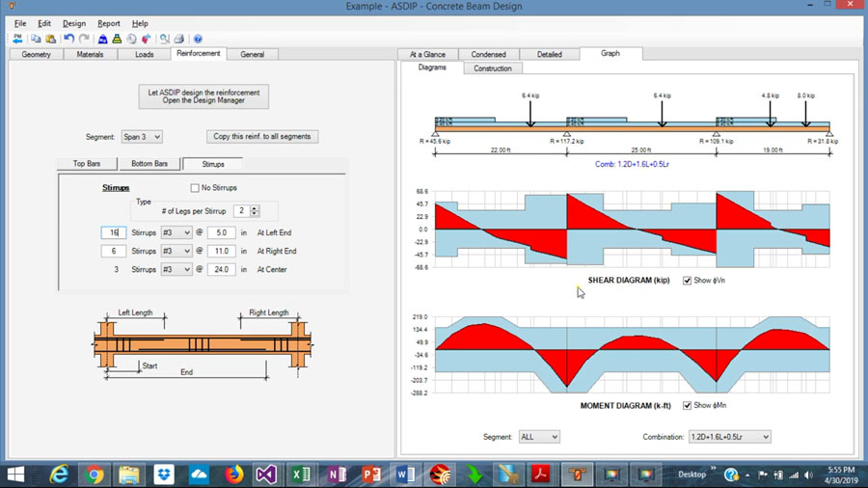Click the gray circular toolbar icon
The height and width of the screenshot is (488, 868).
(x=131, y=39)
